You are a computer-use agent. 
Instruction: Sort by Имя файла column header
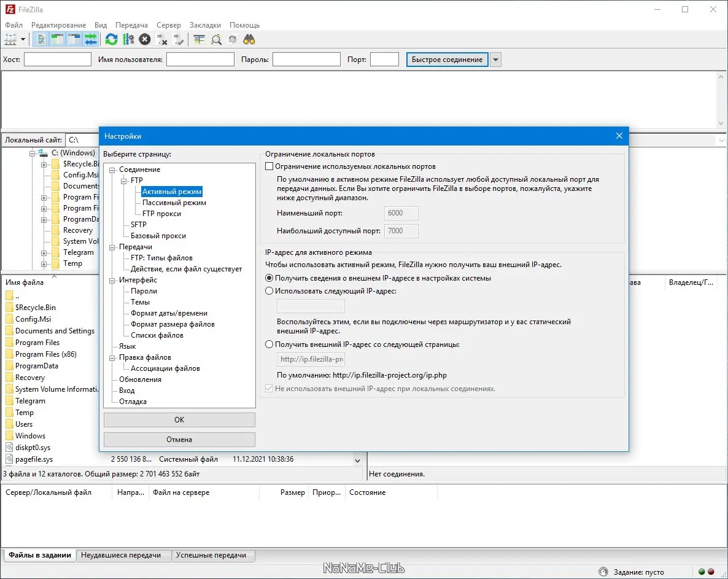pyautogui.click(x=25, y=282)
